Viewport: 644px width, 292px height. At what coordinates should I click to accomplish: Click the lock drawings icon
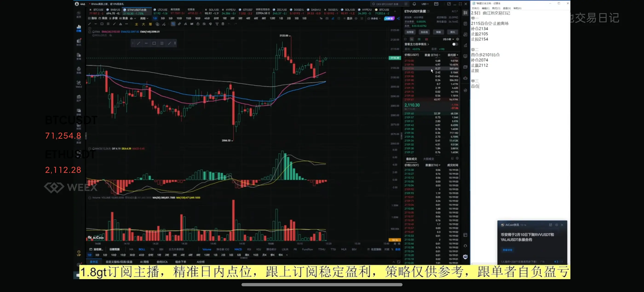click(198, 24)
